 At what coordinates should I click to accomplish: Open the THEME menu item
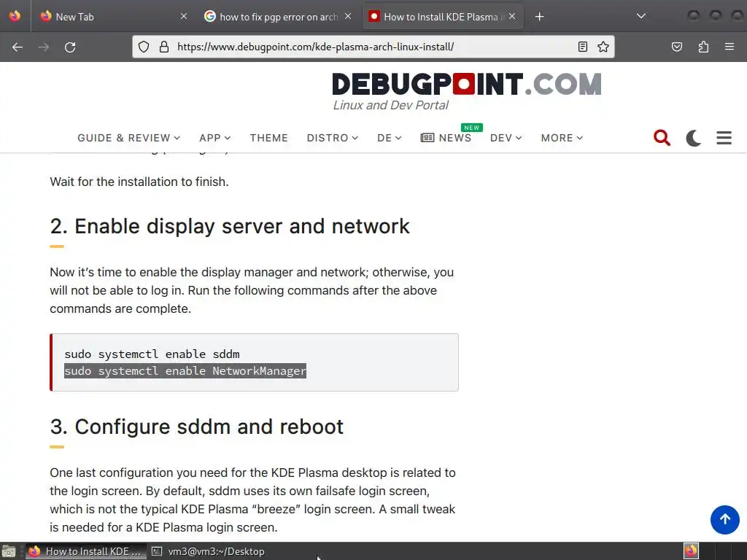pyautogui.click(x=268, y=138)
